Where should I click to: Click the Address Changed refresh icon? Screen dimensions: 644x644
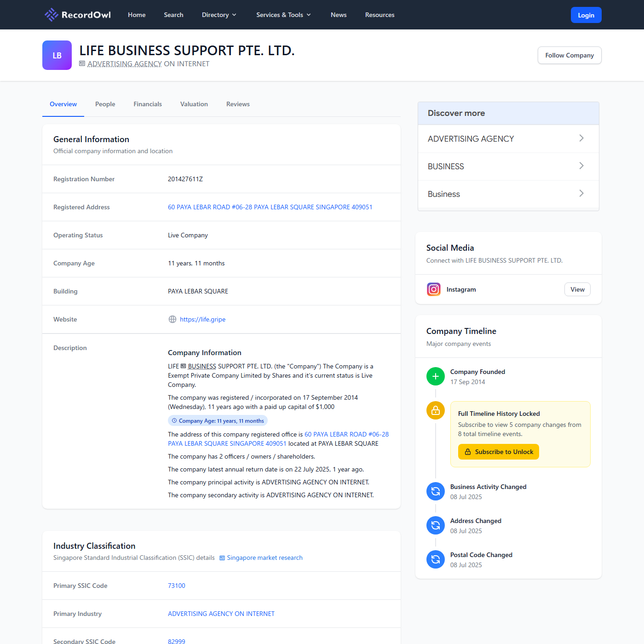coord(436,525)
